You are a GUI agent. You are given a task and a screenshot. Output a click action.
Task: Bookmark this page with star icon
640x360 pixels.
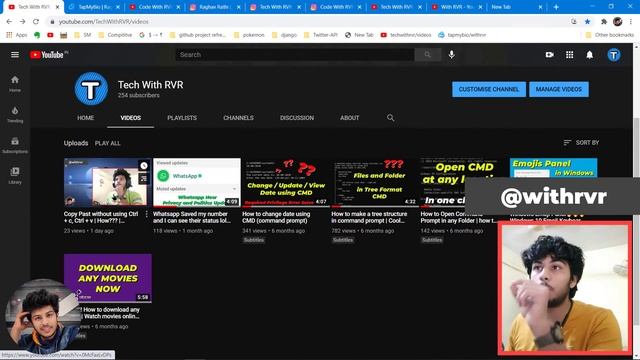click(587, 22)
